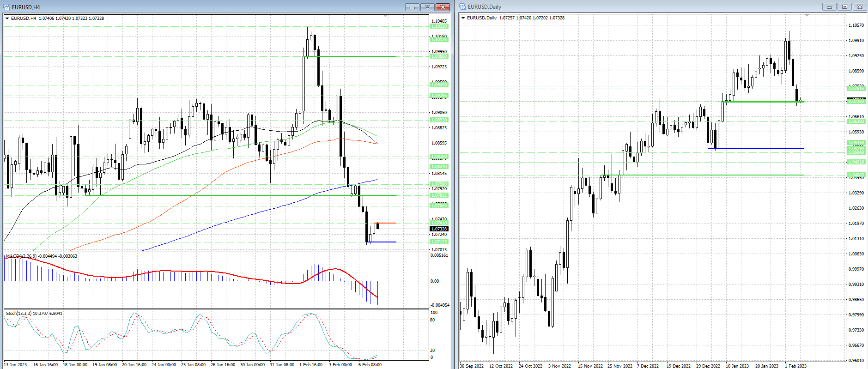Select the EURUSD,Daily window title bar text
This screenshot has height=369, width=868.
click(485, 6)
